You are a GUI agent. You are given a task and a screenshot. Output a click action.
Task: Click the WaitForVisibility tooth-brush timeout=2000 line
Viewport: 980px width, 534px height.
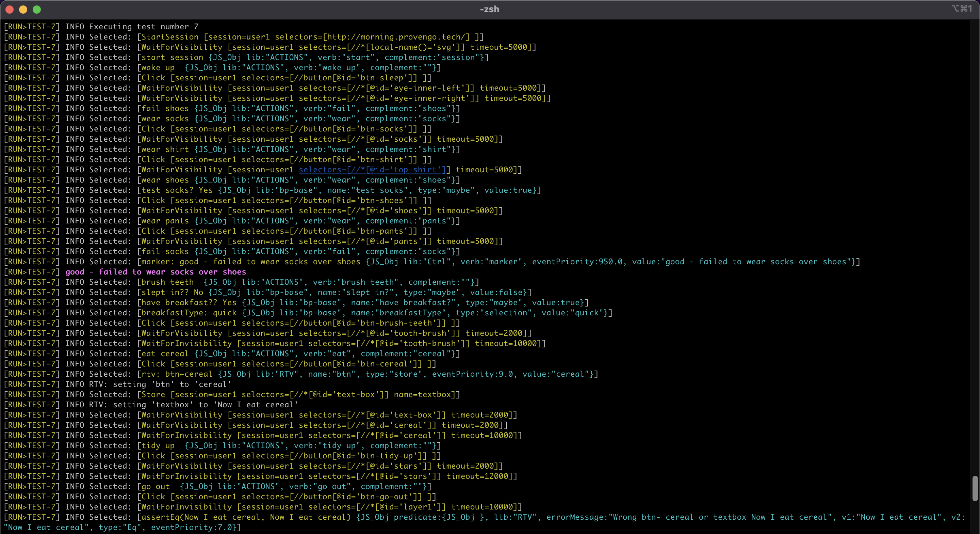[x=268, y=333]
